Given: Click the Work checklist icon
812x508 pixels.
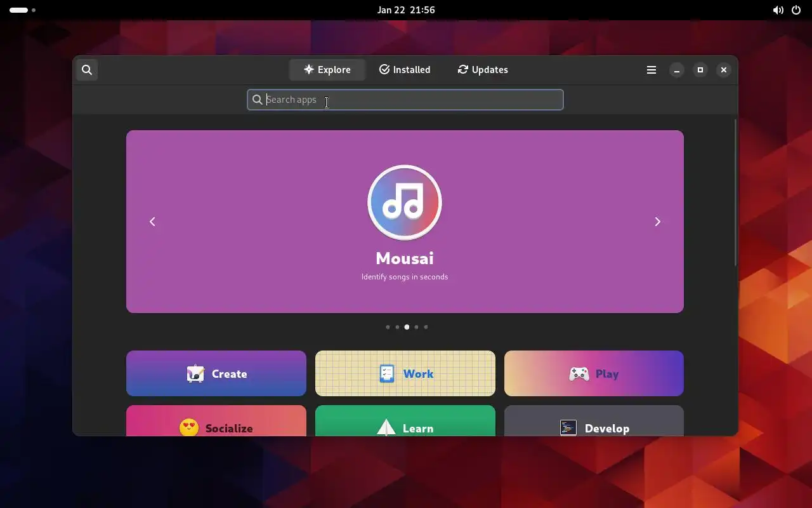Looking at the screenshot, I should click(387, 373).
